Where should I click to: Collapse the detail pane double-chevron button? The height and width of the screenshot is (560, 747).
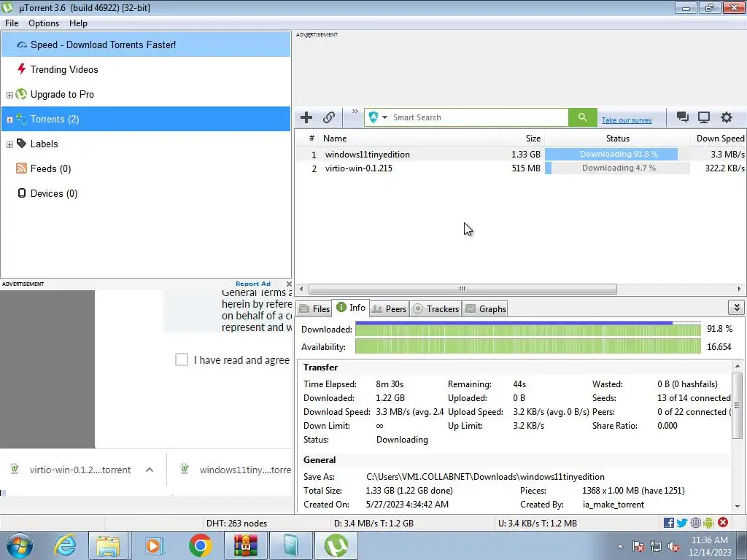point(737,308)
